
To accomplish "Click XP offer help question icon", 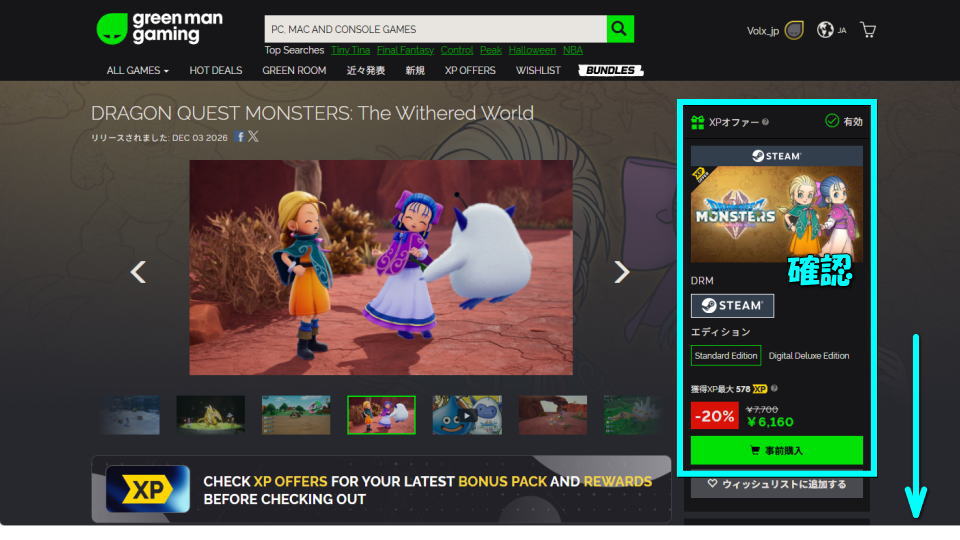I will click(x=765, y=122).
